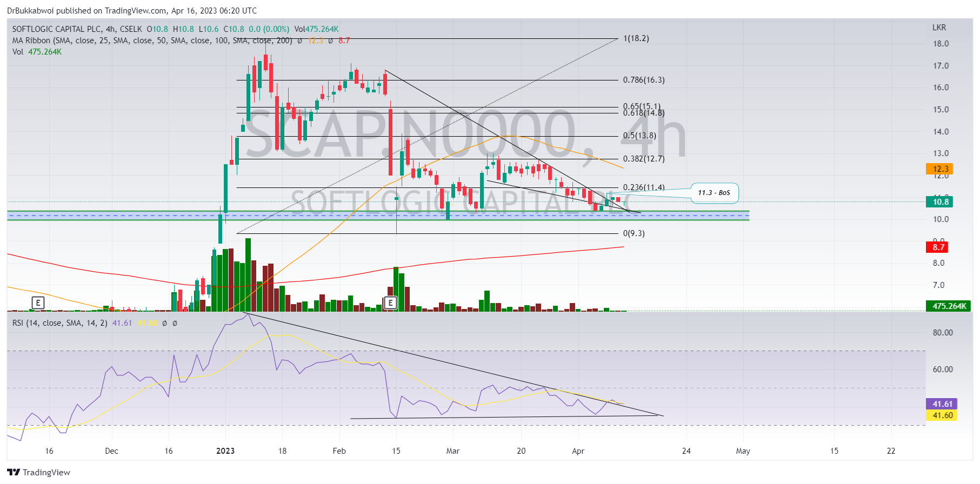
Task: Click the LKR currency label
Action: click(939, 28)
